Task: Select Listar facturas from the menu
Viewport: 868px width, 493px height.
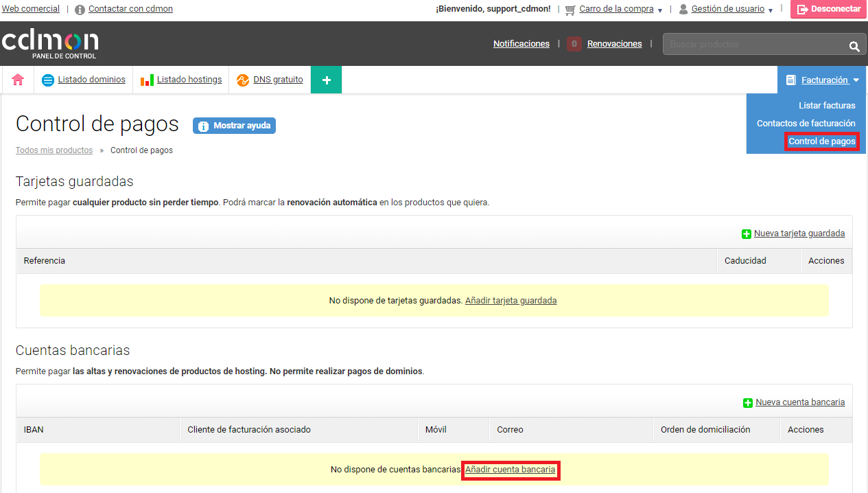Action: click(827, 106)
